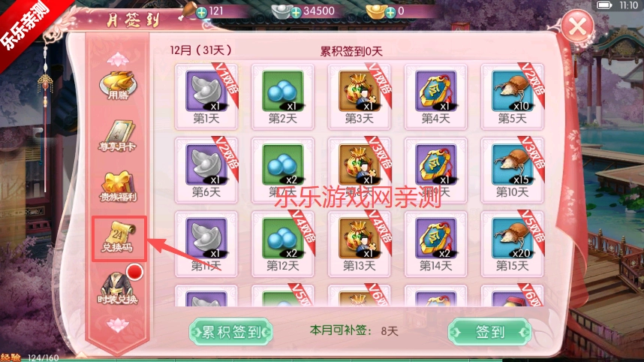Select the 第5天 x10 rice sack reward
Viewport: 644px width, 362px height.
coord(512,97)
